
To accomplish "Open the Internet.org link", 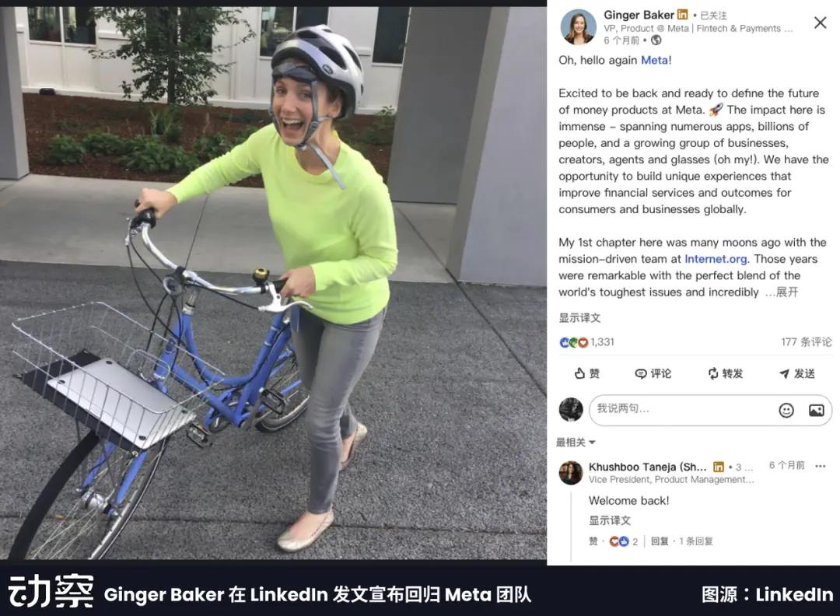I will point(716,259).
